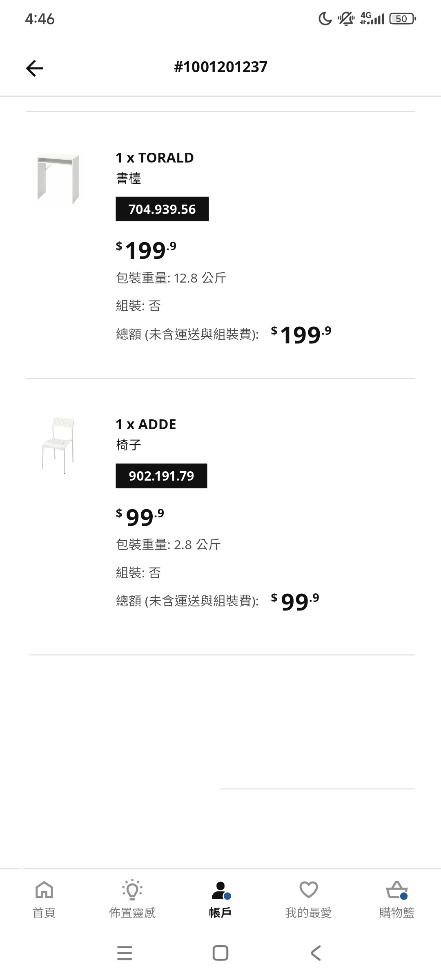Tap the ADDE chair thumbnail
This screenshot has height=980, width=441.
(58, 445)
